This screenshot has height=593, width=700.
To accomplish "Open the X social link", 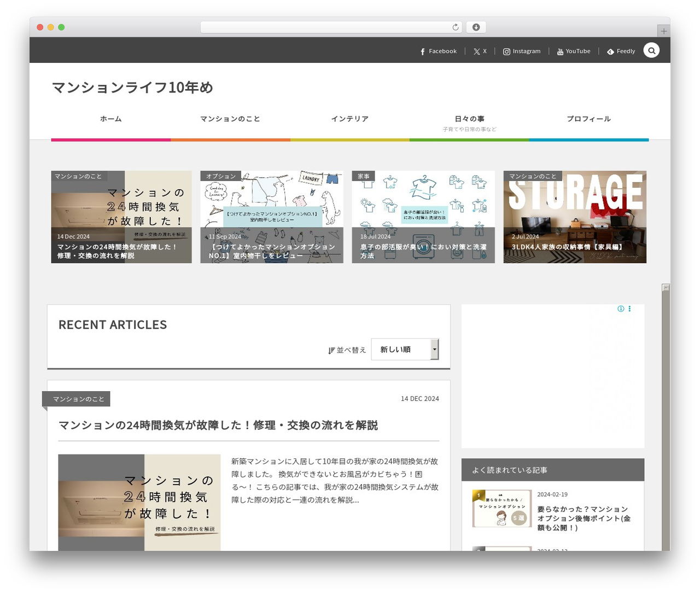I will [480, 51].
